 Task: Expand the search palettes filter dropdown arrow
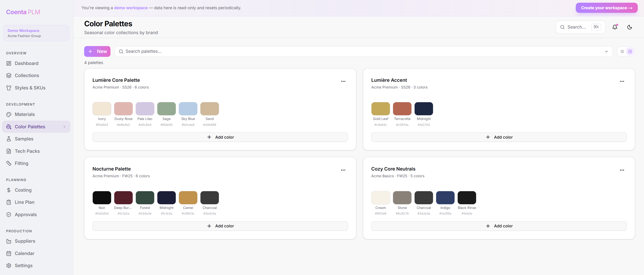606,51
